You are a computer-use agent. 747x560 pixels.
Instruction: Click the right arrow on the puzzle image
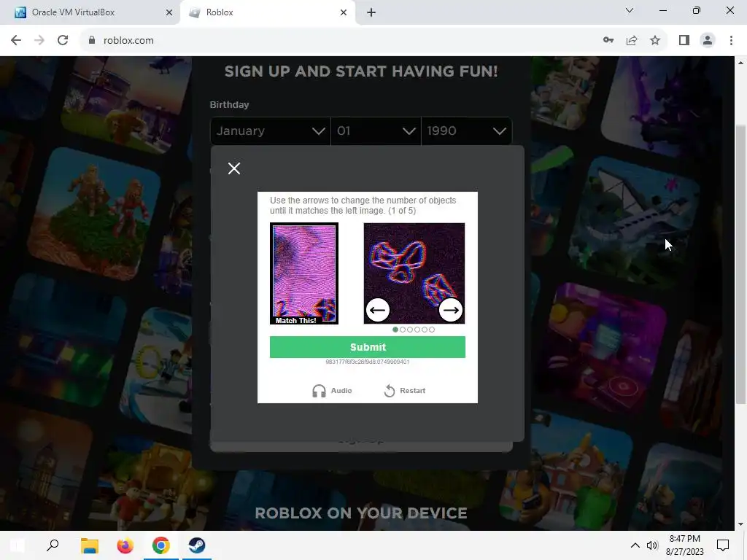[451, 310]
